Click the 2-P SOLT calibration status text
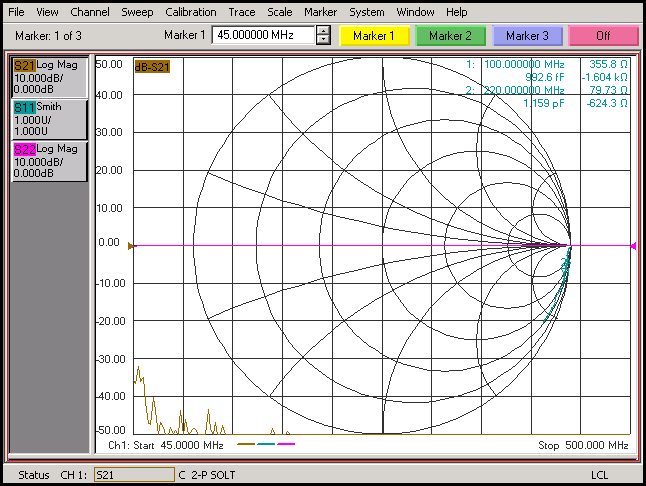 213,475
